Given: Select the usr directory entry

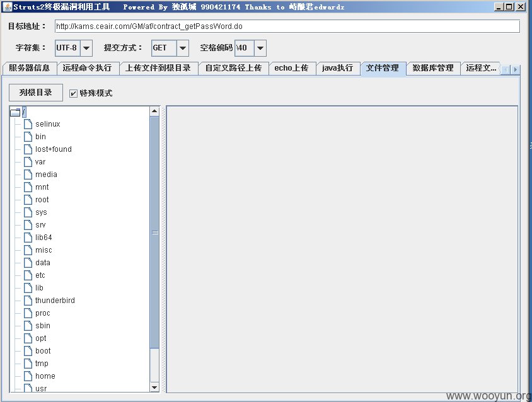Looking at the screenshot, I should [x=41, y=388].
